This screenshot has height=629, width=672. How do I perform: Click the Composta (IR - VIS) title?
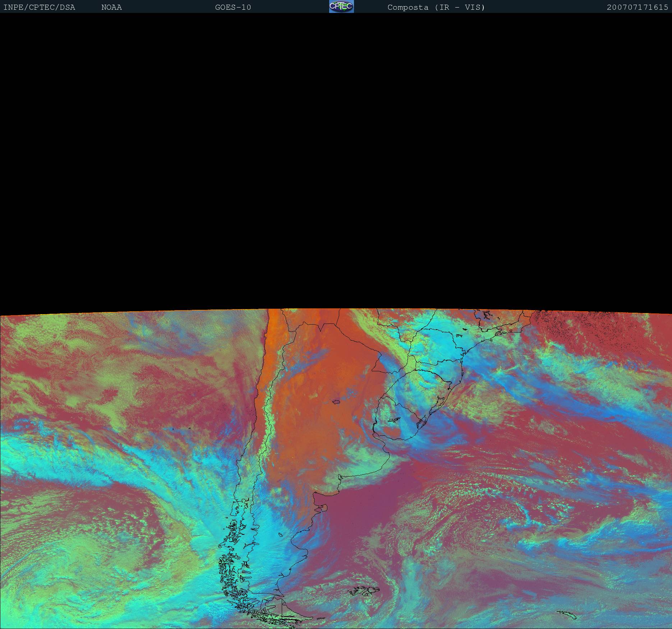coord(436,7)
